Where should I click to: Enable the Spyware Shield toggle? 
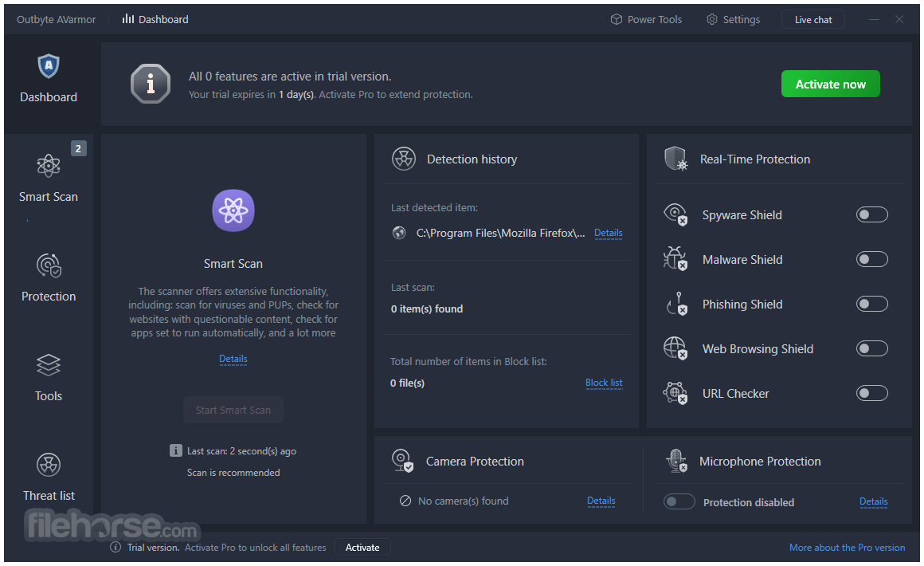[x=872, y=214]
